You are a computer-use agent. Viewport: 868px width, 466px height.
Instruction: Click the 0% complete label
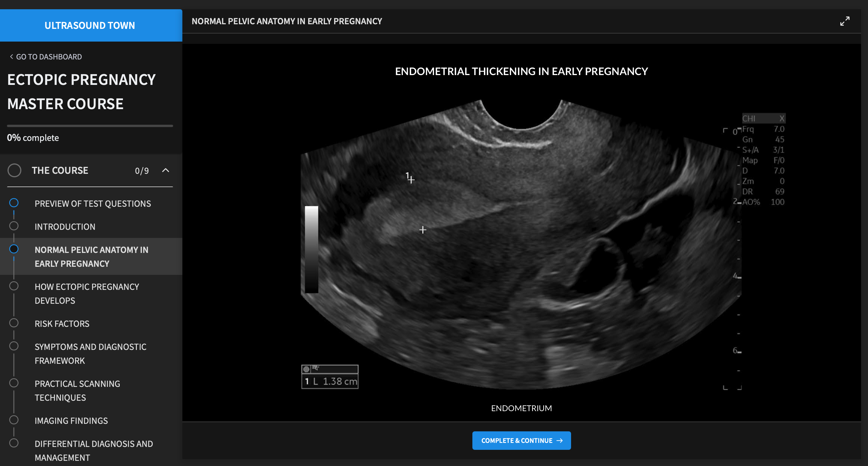[x=33, y=137]
